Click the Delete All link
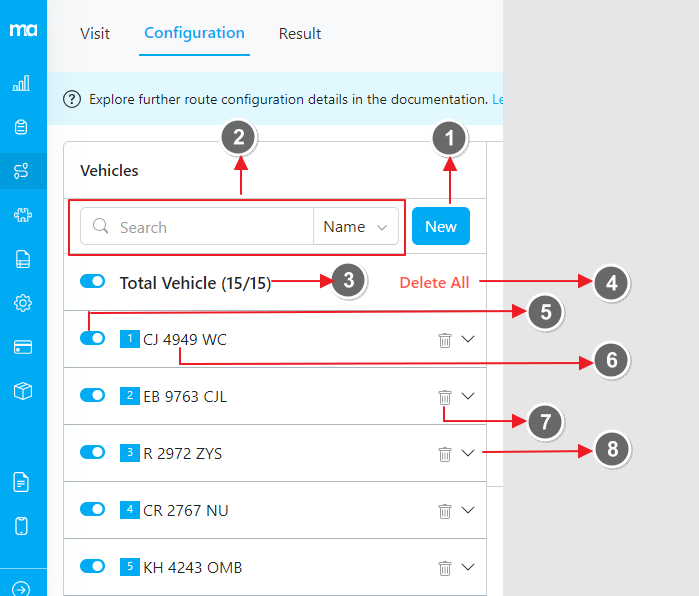Viewport: 699px width, 596px height. 434,283
